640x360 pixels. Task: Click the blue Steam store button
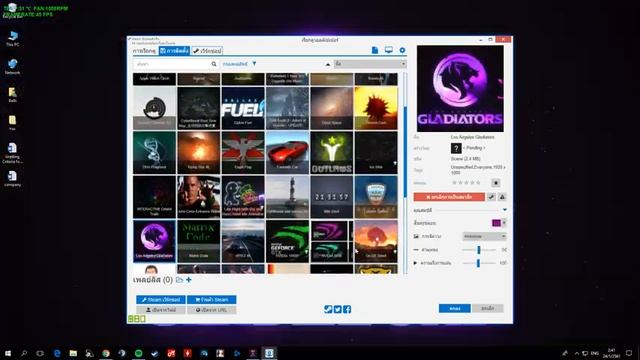click(211, 300)
